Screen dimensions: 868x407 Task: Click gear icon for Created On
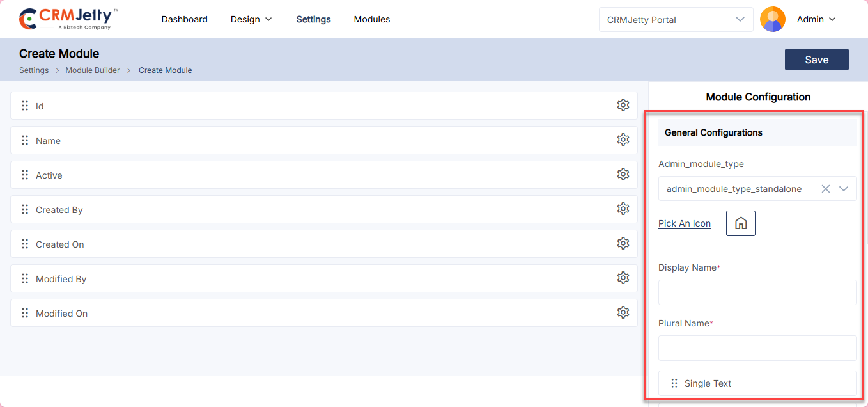(623, 244)
